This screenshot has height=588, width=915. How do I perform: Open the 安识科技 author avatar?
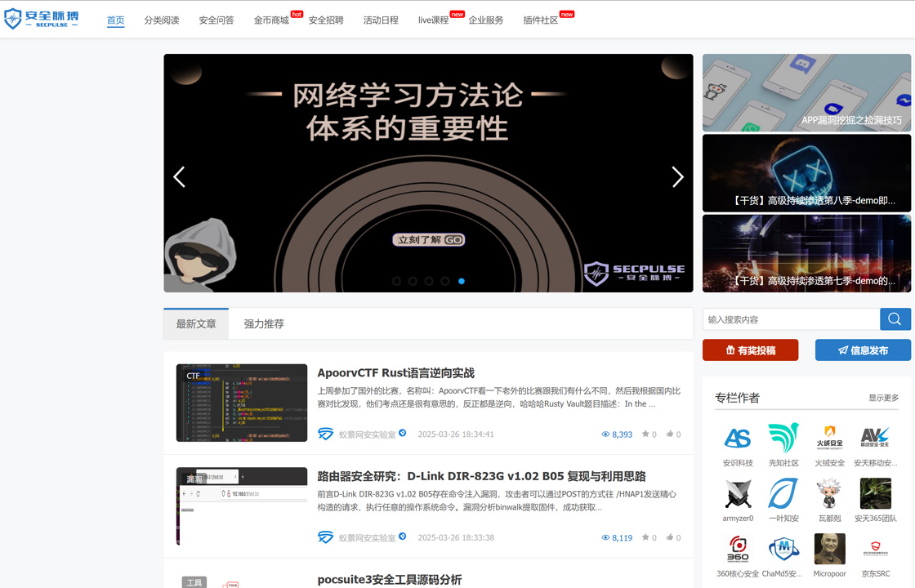[738, 438]
